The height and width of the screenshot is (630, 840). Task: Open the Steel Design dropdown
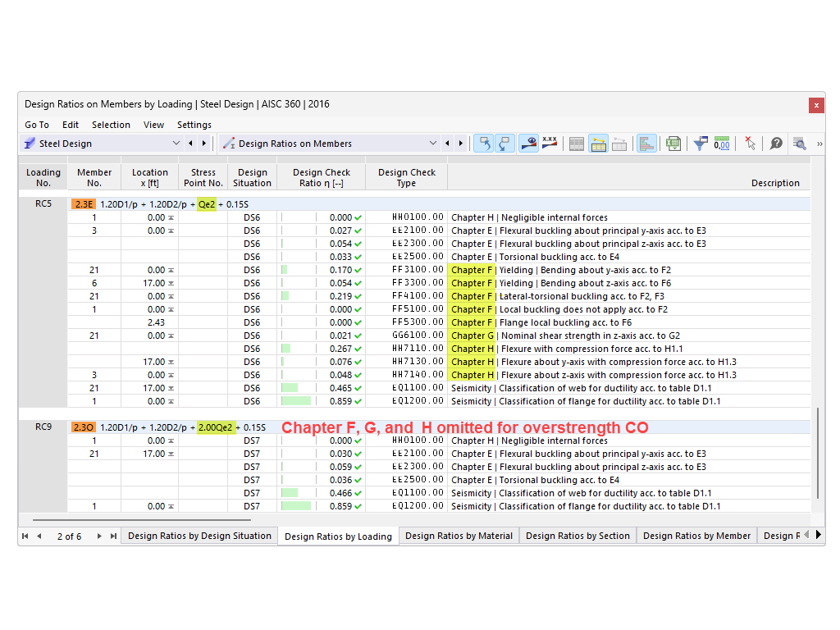click(175, 142)
